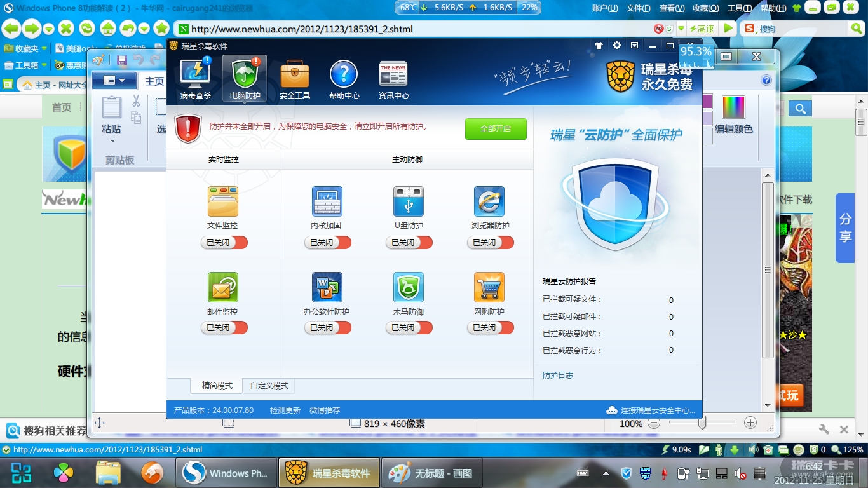Image resolution: width=868 pixels, height=488 pixels.
Task: Turn on the 内核加固 switch
Action: (327, 242)
